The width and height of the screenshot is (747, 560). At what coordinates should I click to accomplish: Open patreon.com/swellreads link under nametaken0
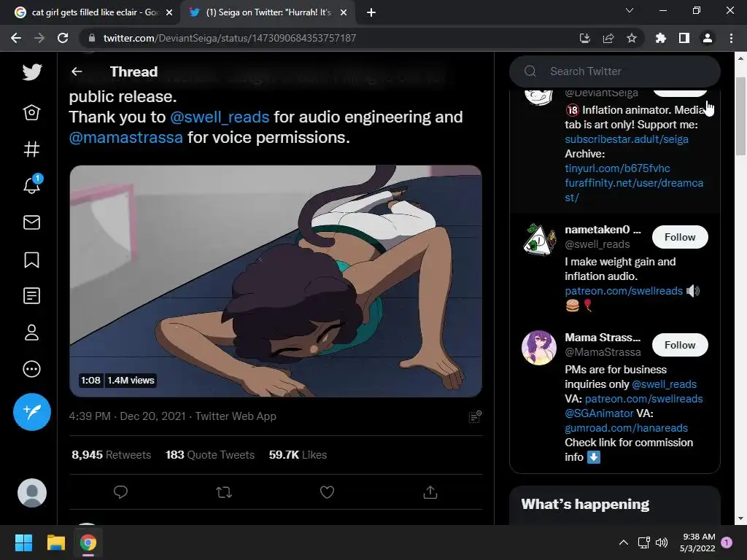(624, 291)
